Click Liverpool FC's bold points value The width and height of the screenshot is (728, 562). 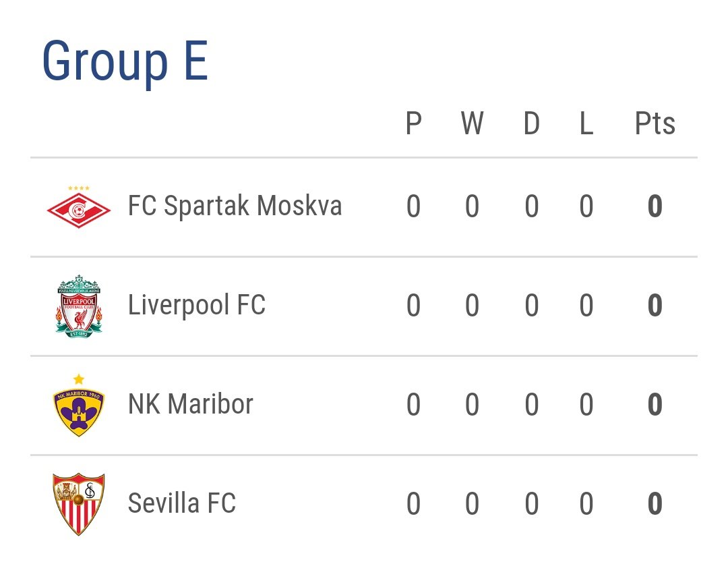[655, 306]
